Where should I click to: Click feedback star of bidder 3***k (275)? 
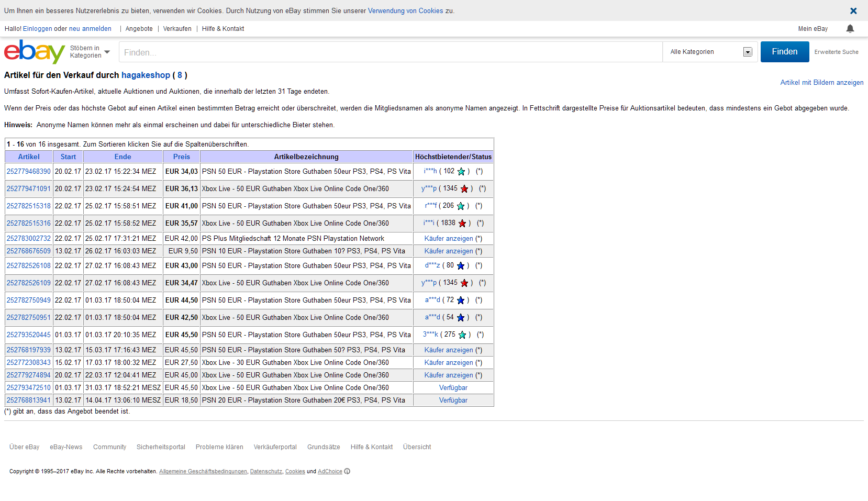462,335
